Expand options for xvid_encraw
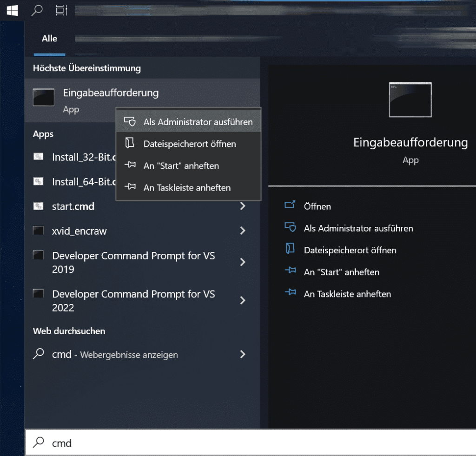Viewport: 476px width, 456px height. (x=242, y=231)
